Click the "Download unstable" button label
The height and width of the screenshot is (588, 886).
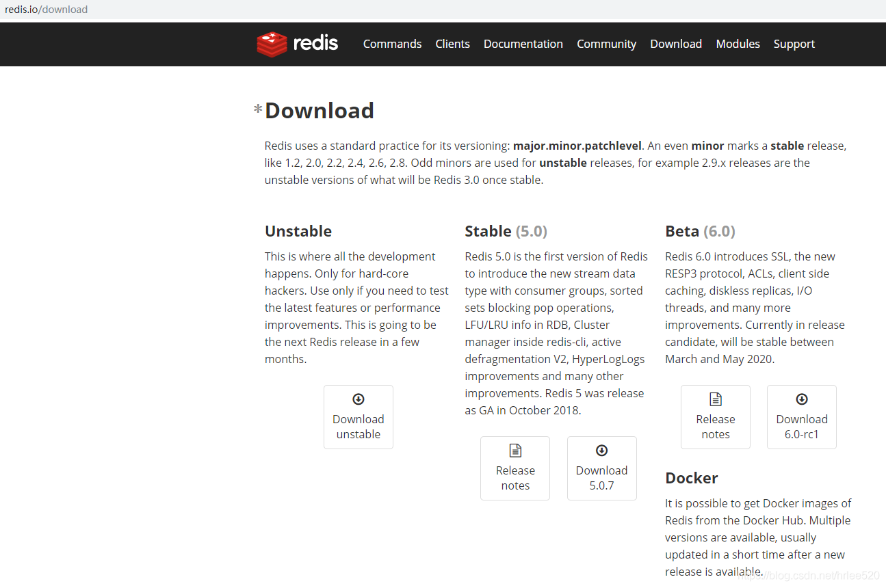(359, 427)
